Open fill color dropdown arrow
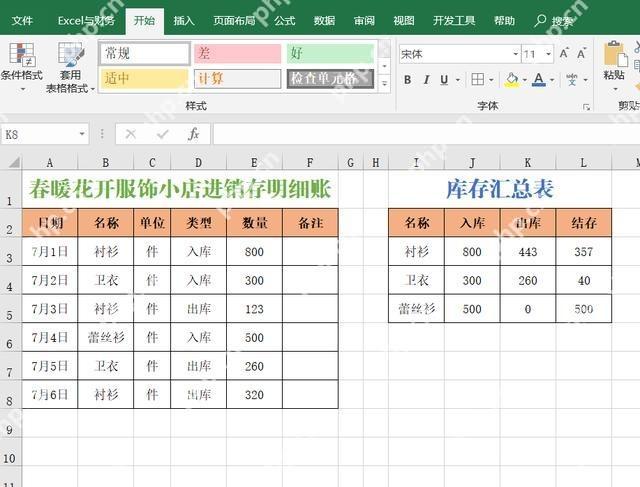The image size is (640, 487). click(x=524, y=80)
